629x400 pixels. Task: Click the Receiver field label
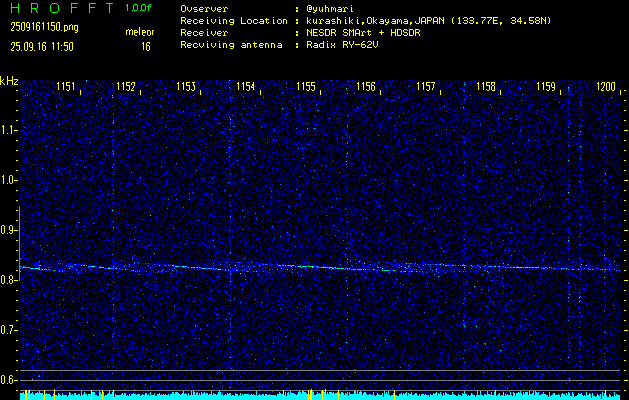tap(204, 33)
